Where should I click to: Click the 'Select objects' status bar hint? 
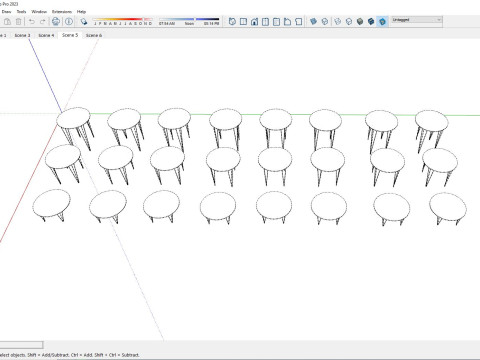click(69, 355)
